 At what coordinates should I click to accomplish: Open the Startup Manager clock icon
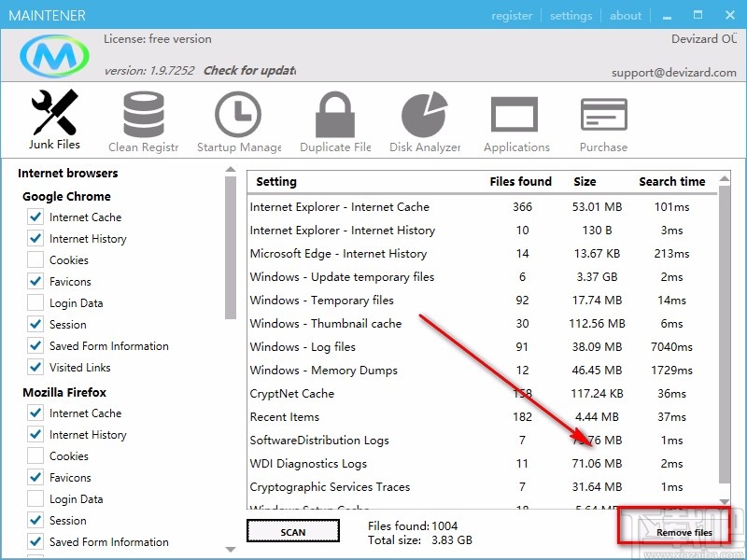[238, 115]
